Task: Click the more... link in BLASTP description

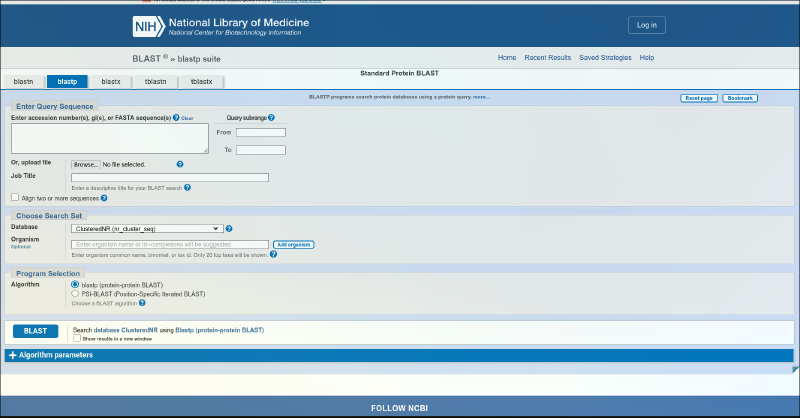Action: click(481, 97)
